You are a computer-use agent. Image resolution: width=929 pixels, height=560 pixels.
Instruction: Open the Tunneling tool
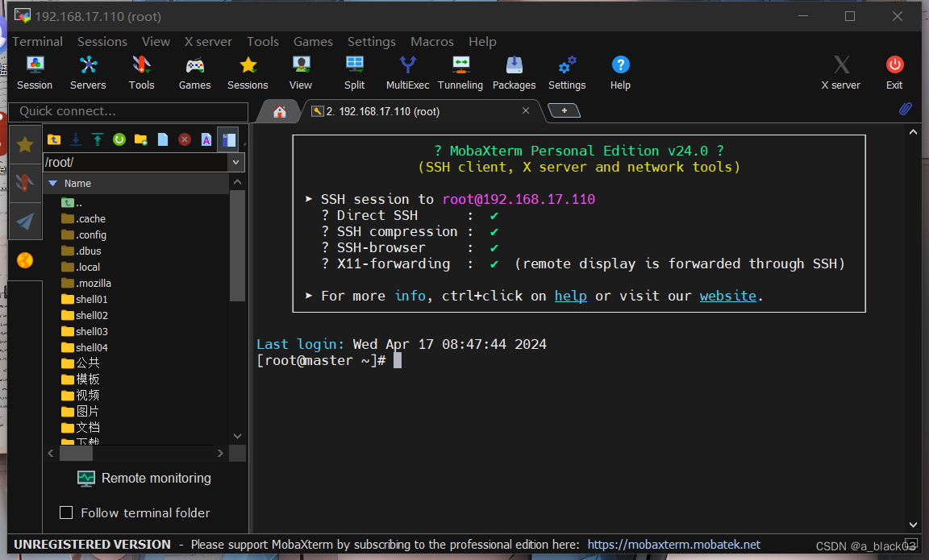tap(460, 73)
